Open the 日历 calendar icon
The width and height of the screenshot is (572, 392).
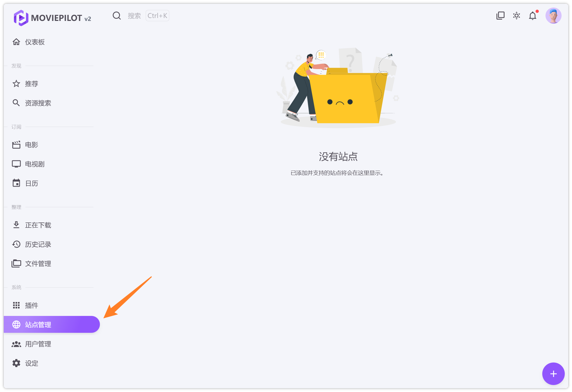point(16,183)
